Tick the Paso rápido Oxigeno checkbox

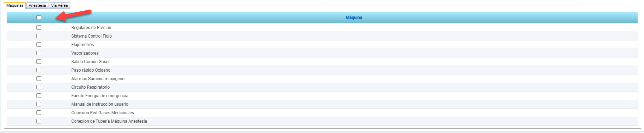pos(39,70)
